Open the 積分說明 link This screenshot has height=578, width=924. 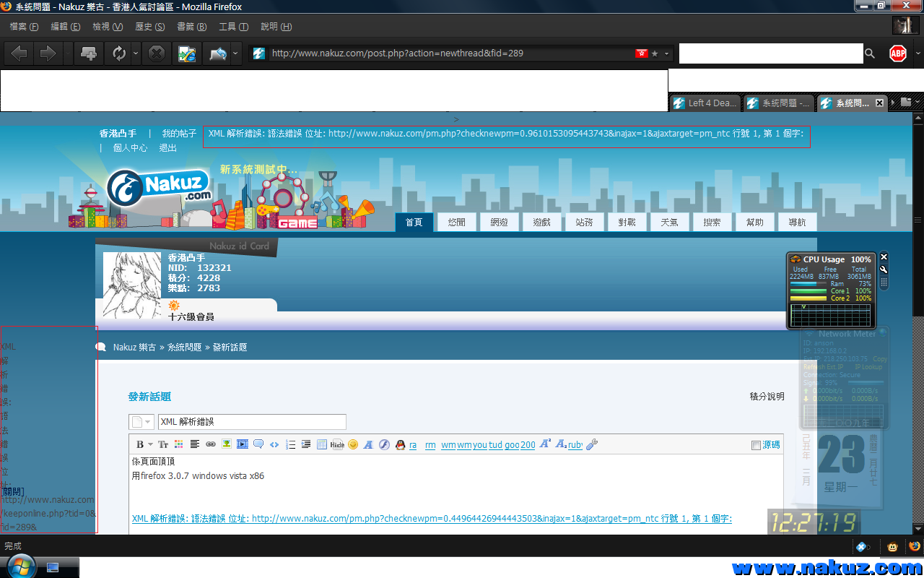(x=767, y=396)
